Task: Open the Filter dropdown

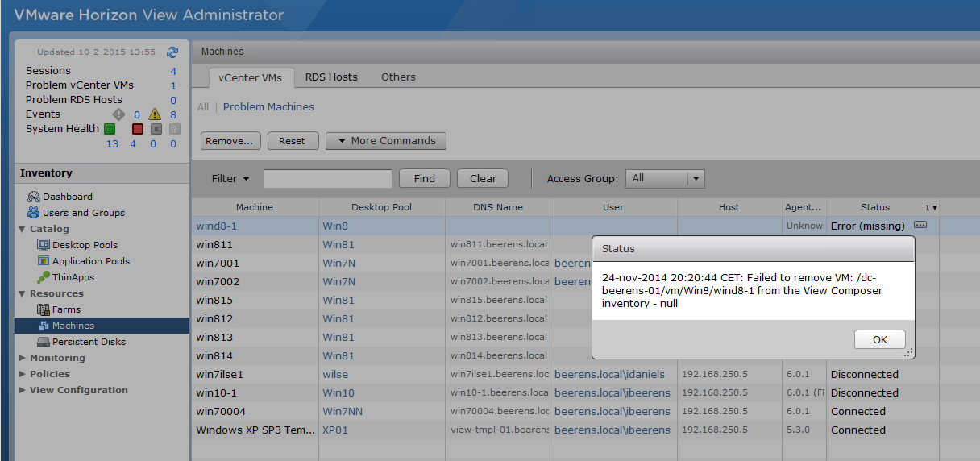Action: click(230, 179)
